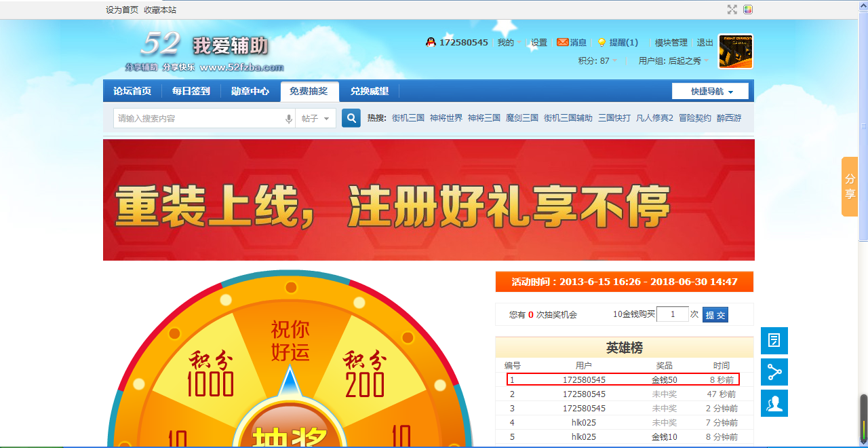Viewport: 868px width, 448px height.
Task: Open the notes sidebar icon
Action: [x=774, y=341]
